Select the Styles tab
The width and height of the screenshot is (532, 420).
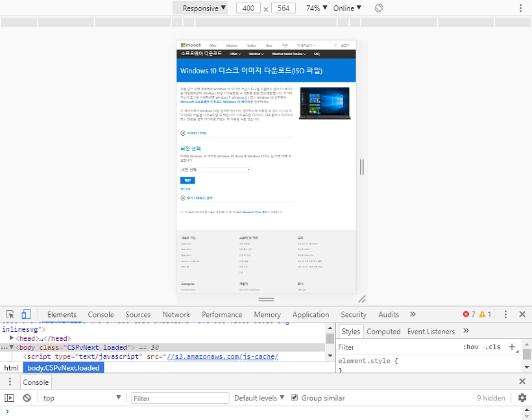point(350,331)
